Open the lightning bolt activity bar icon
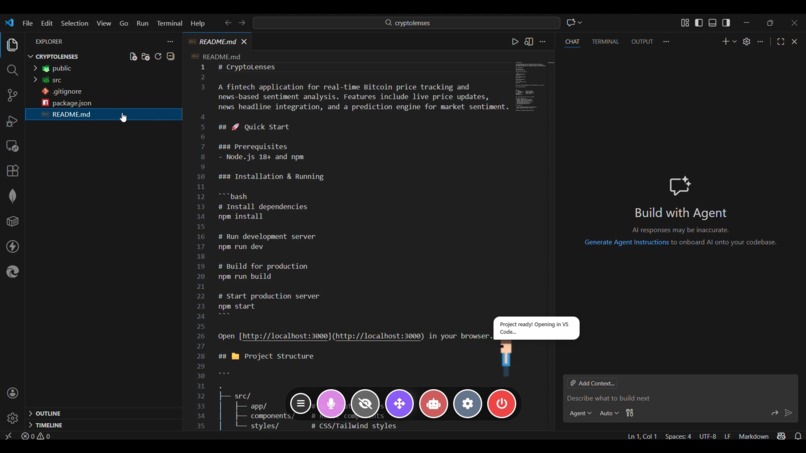This screenshot has height=453, width=806. pyautogui.click(x=12, y=246)
